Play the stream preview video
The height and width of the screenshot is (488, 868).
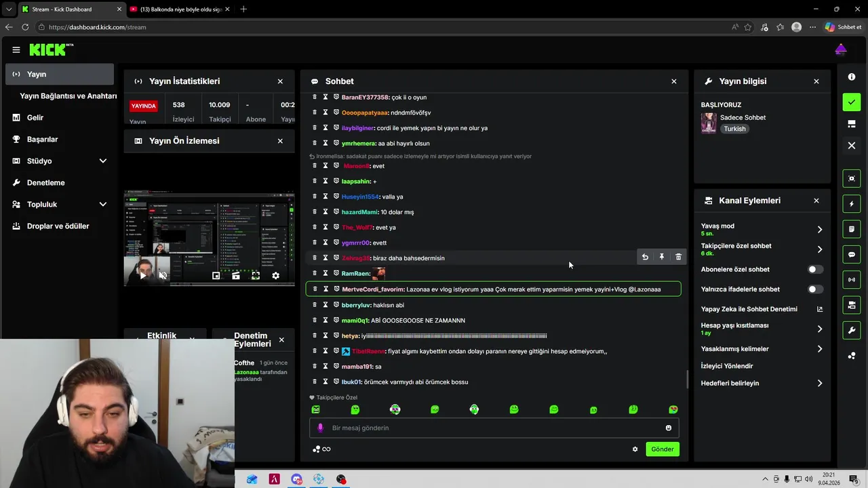click(x=142, y=276)
